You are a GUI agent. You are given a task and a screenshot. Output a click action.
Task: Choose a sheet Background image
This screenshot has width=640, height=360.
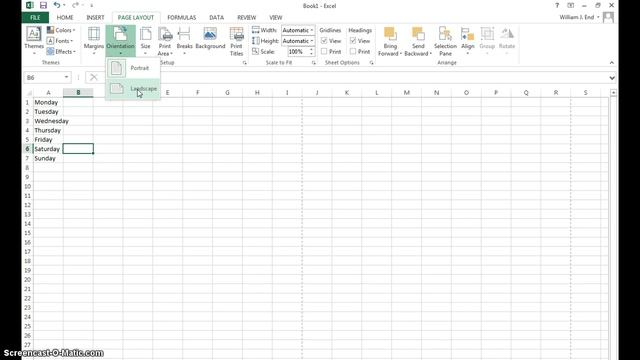(210, 39)
